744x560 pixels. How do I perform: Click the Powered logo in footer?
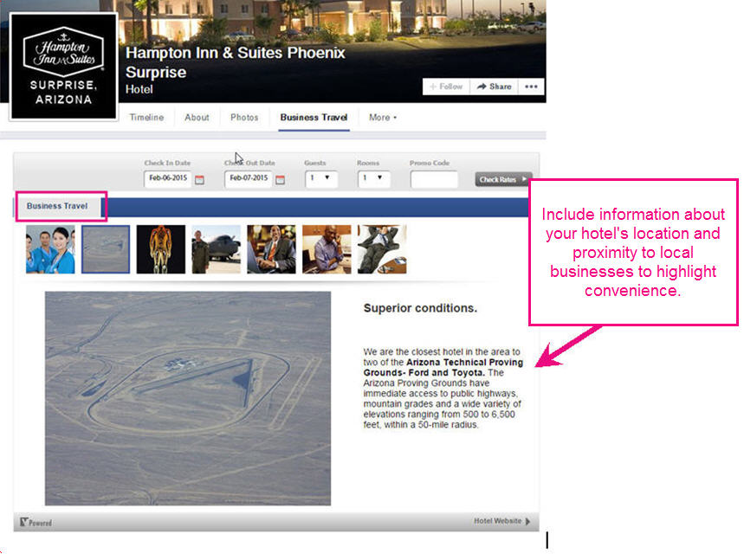(36, 523)
